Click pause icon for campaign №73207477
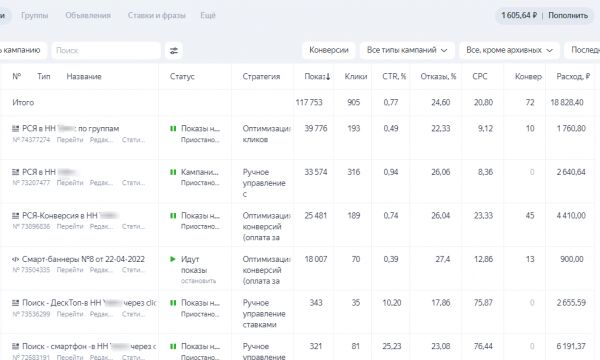This screenshot has height=360, width=600. 173,172
